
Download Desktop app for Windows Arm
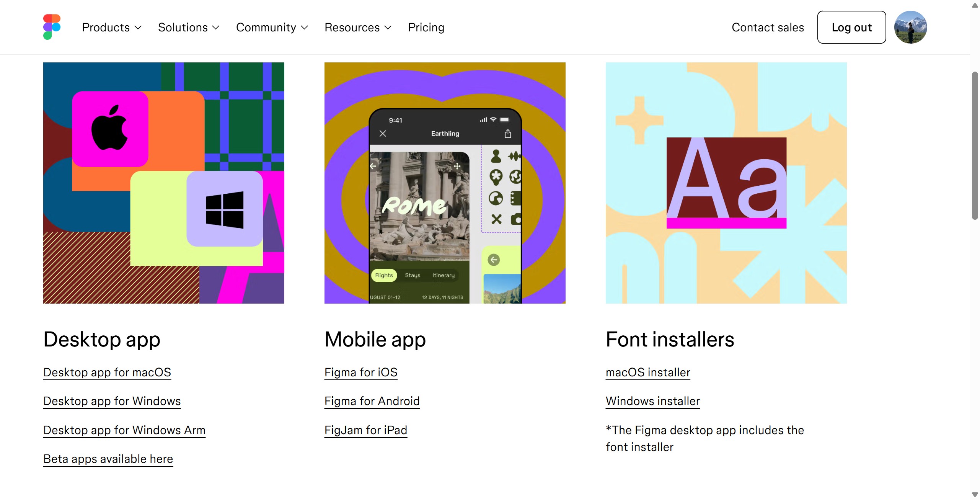124,430
